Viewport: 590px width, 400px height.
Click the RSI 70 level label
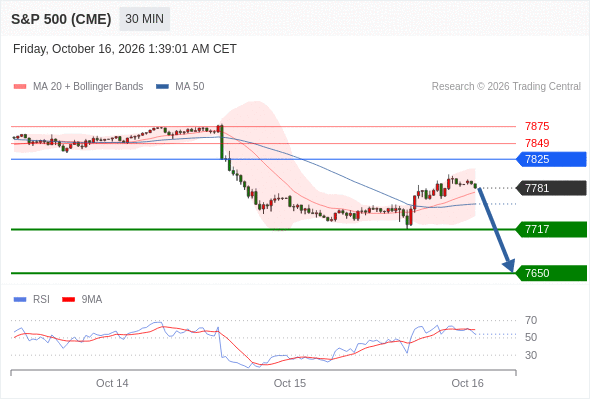coord(531,321)
